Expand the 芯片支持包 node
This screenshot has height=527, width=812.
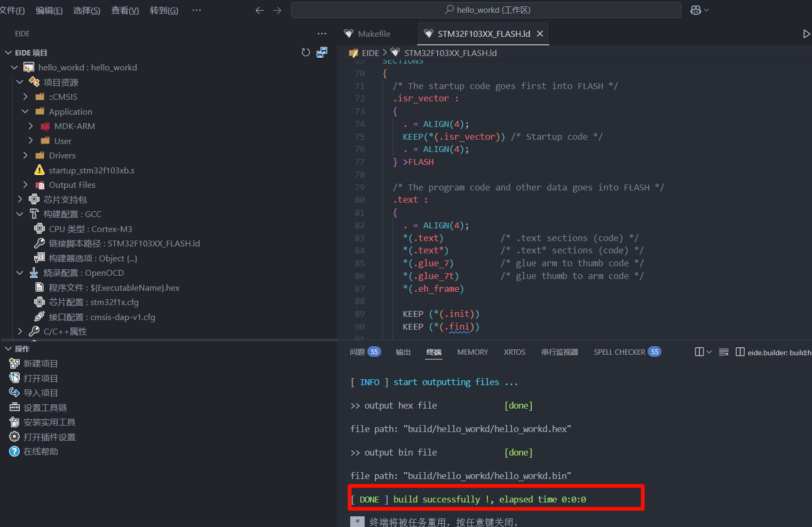[20, 199]
